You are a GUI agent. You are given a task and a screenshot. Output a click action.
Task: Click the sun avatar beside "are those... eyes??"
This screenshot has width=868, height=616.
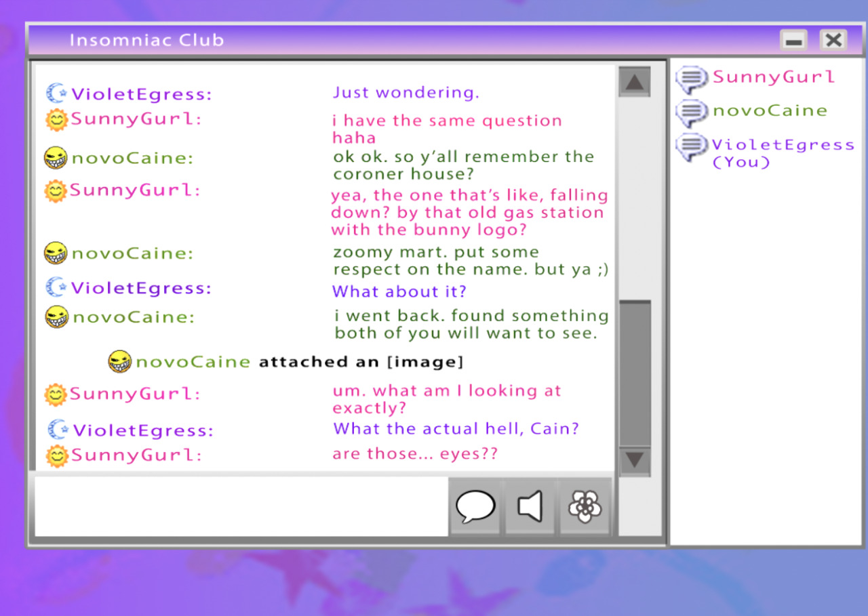[x=57, y=455]
